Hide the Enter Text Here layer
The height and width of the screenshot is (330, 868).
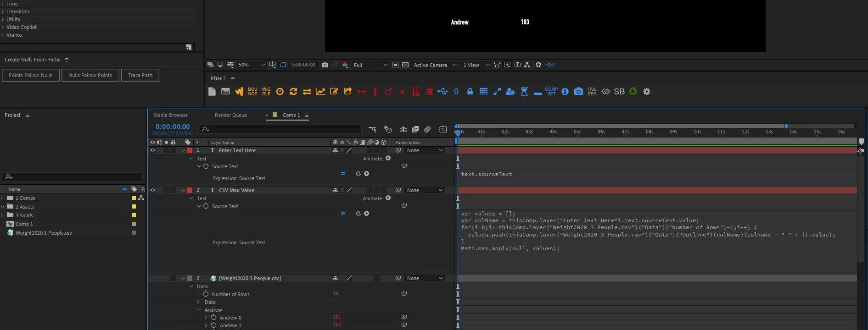tap(153, 150)
